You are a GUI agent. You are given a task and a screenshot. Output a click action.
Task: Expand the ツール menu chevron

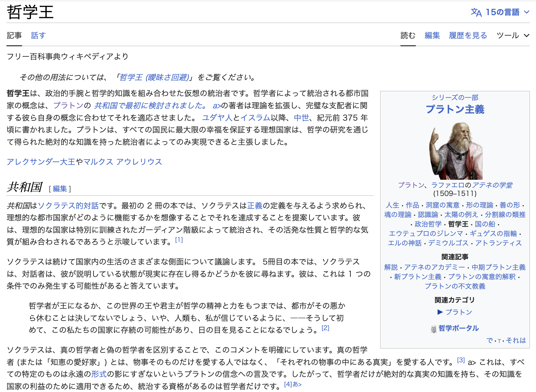point(526,36)
